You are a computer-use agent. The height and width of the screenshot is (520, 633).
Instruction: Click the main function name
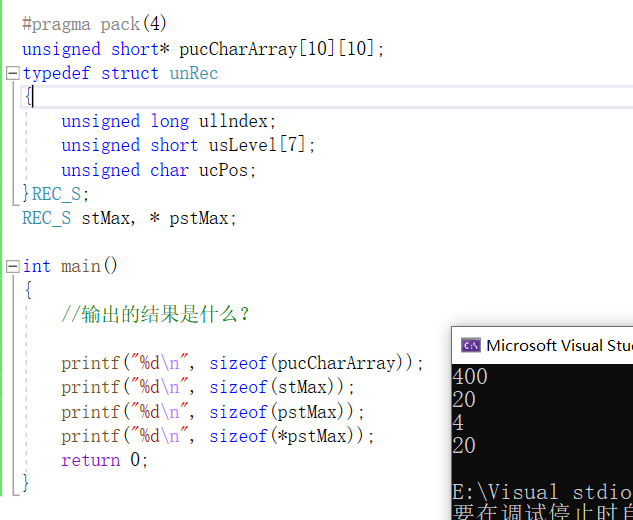coord(80,266)
